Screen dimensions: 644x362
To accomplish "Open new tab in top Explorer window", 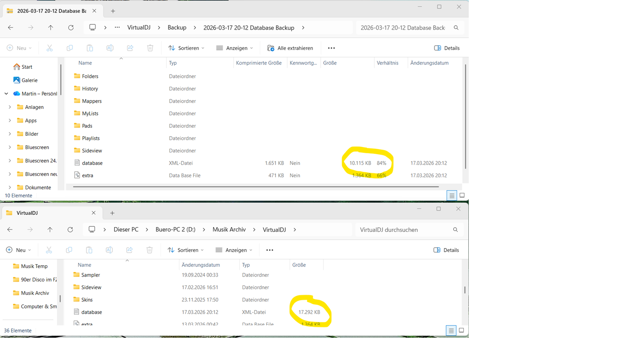I will click(x=113, y=11).
